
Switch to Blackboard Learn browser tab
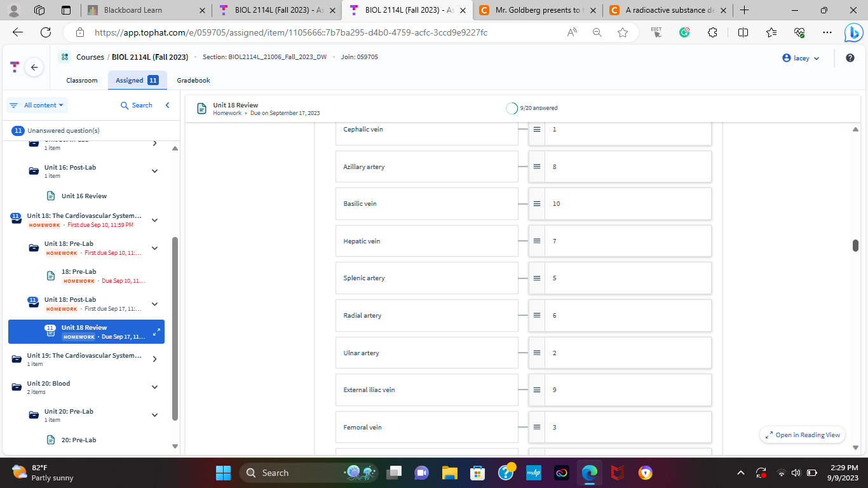click(x=146, y=10)
